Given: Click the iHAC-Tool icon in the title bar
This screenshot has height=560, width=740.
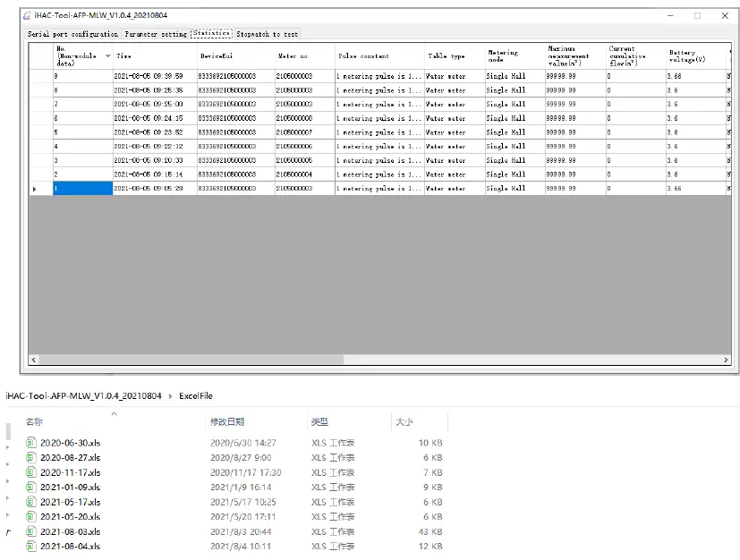Looking at the screenshot, I should point(29,15).
